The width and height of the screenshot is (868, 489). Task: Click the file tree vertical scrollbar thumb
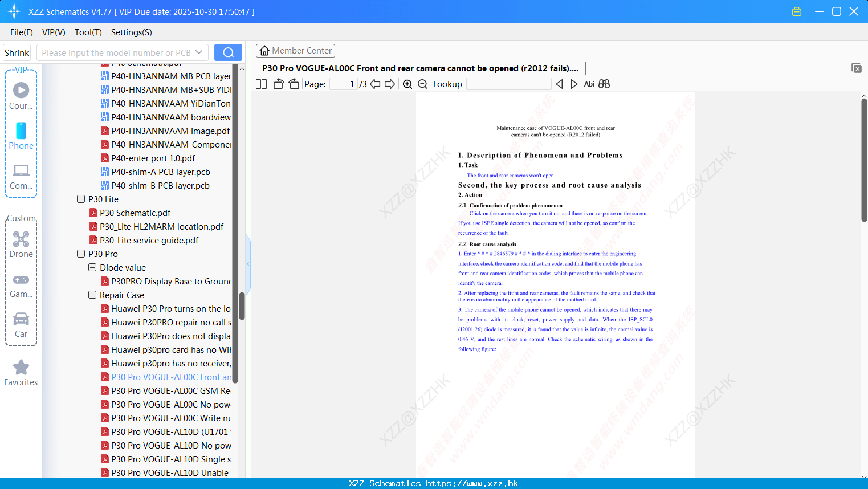242,306
